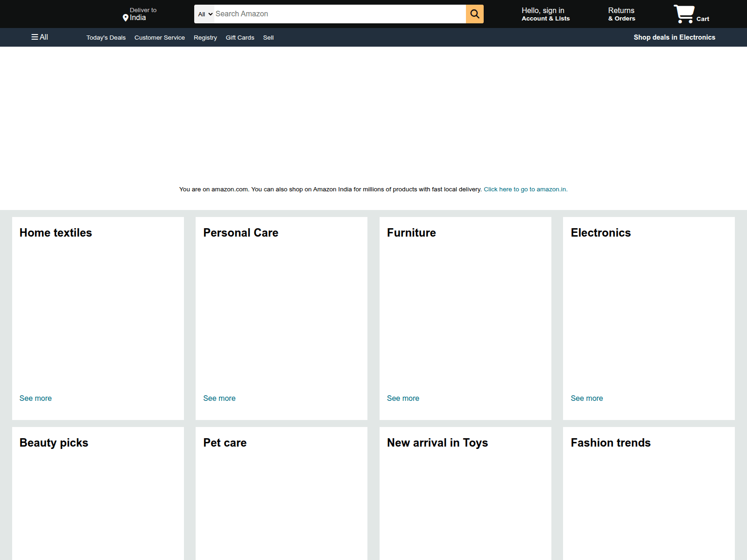This screenshot has height=560, width=747.
Task: See more under Furniture
Action: 403,399
